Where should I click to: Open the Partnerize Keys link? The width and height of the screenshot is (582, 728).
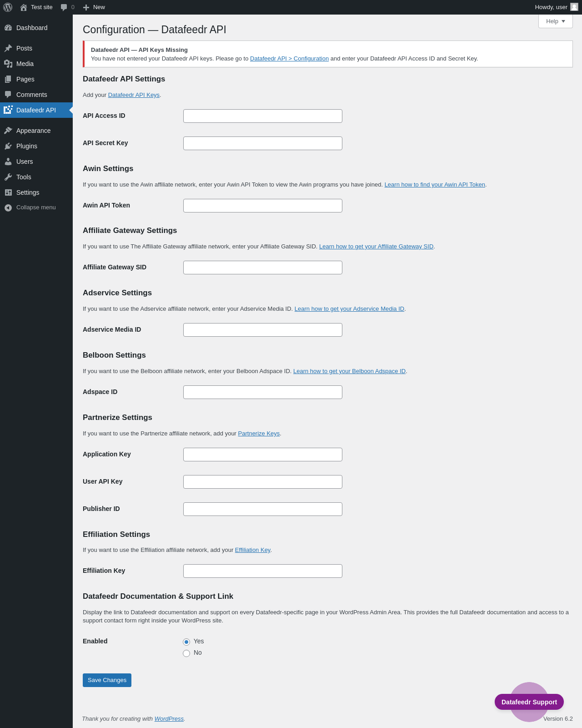pyautogui.click(x=259, y=434)
